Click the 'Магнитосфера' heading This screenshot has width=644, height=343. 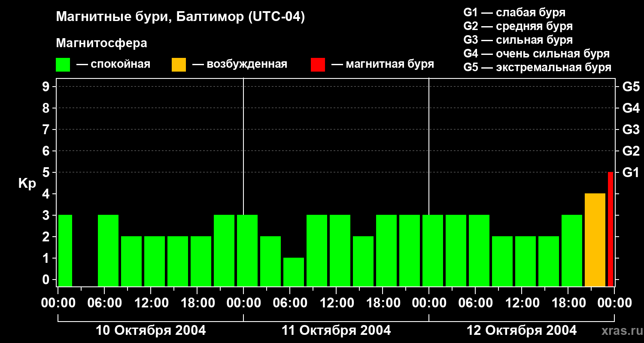pos(101,43)
